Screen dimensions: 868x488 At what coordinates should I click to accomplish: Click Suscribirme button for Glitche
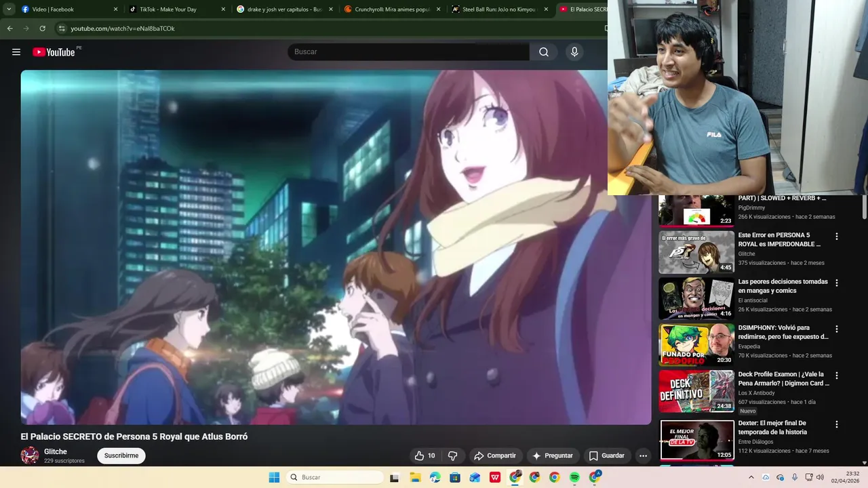tap(121, 455)
